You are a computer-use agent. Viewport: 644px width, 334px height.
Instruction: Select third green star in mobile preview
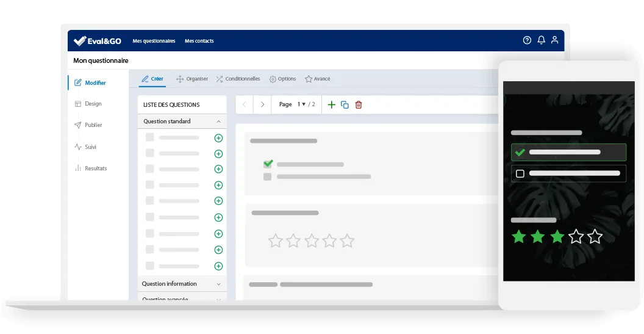pos(557,237)
